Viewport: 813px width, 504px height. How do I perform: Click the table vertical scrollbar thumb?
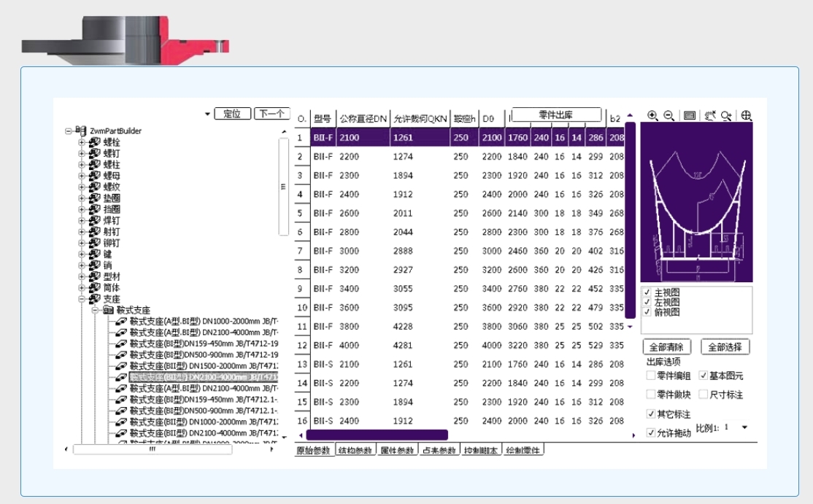pos(630,220)
